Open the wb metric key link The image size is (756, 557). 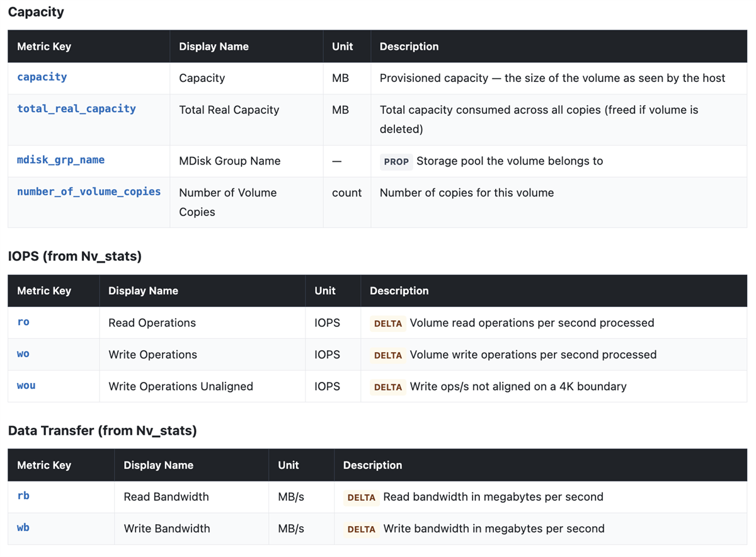(23, 527)
